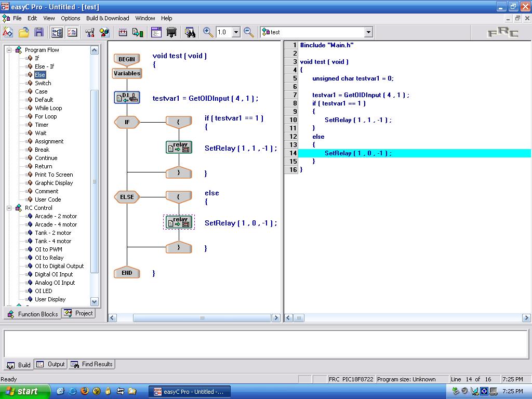
Task: Click the function tree scroll down arrow
Action: (95, 301)
